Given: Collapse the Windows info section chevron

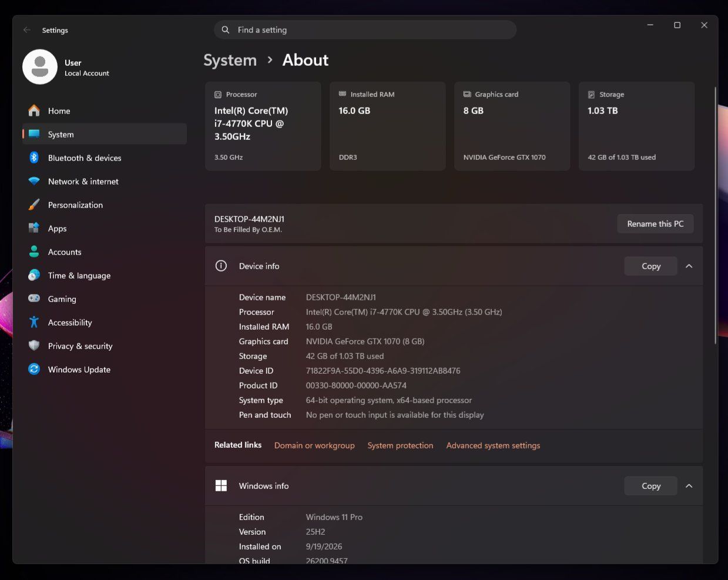Looking at the screenshot, I should coord(689,486).
